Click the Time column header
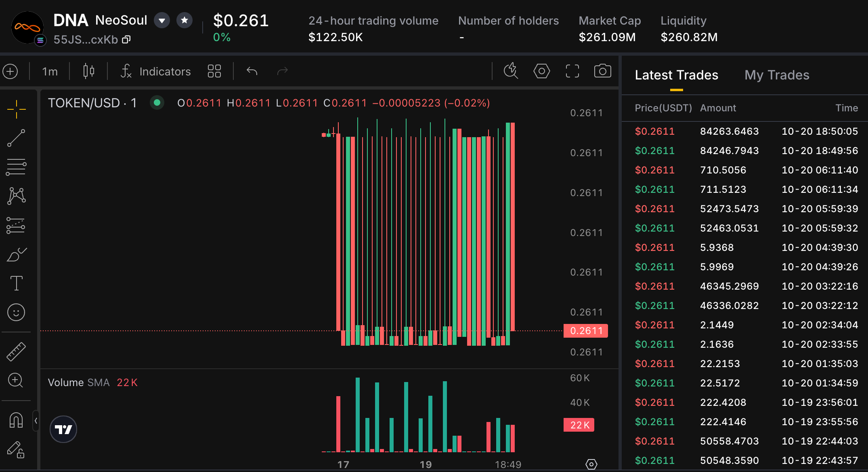868x472 pixels. tap(847, 108)
